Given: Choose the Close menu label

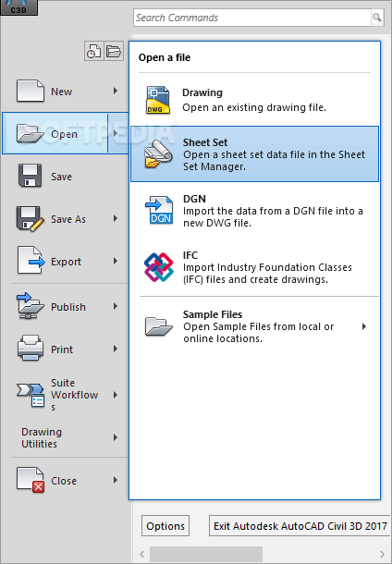Looking at the screenshot, I should click(64, 481).
